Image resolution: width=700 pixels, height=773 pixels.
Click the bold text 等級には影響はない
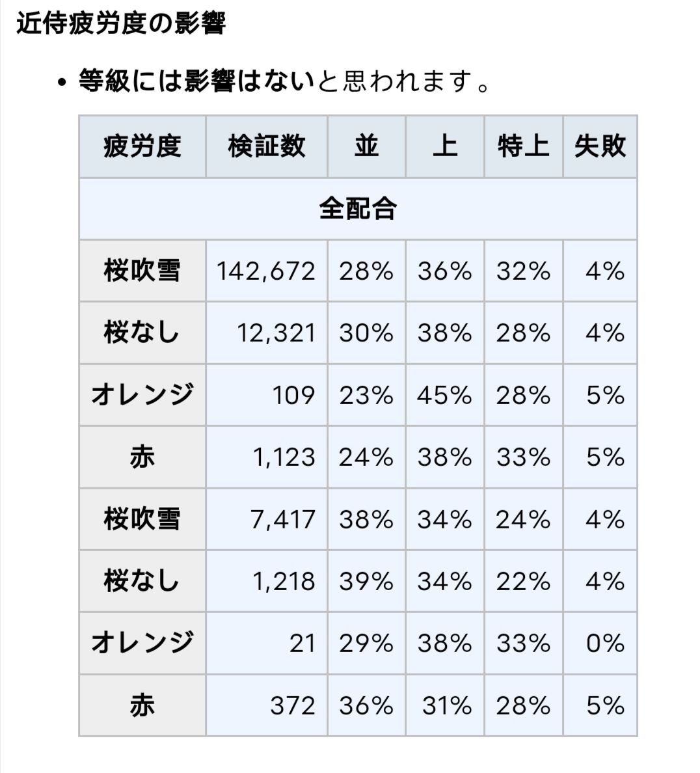click(196, 82)
